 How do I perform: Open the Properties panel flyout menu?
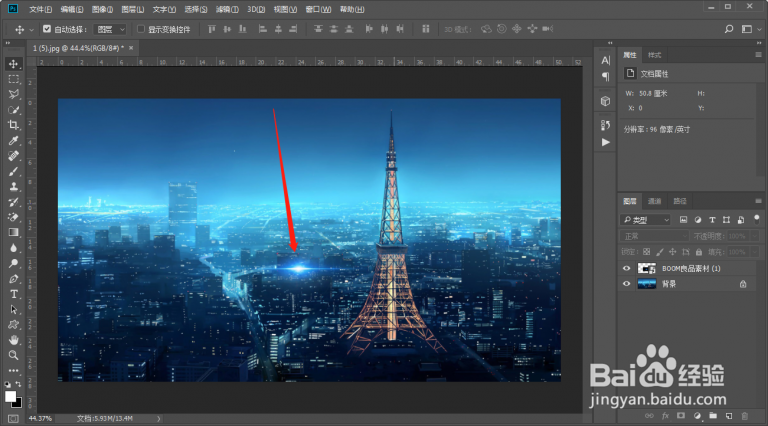(x=758, y=55)
